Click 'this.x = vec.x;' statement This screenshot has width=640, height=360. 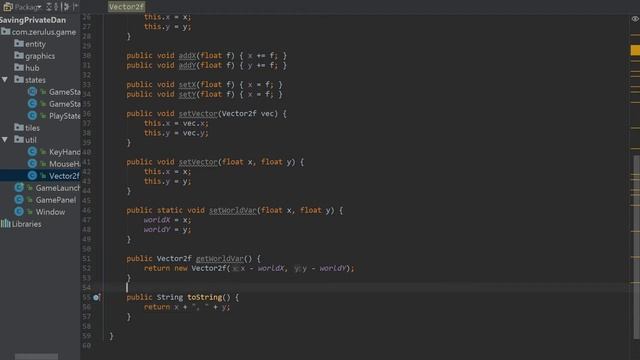click(x=176, y=123)
